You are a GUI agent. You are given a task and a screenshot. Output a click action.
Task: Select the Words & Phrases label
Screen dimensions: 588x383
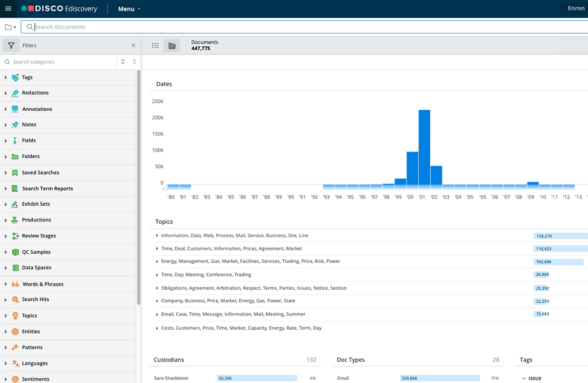43,284
